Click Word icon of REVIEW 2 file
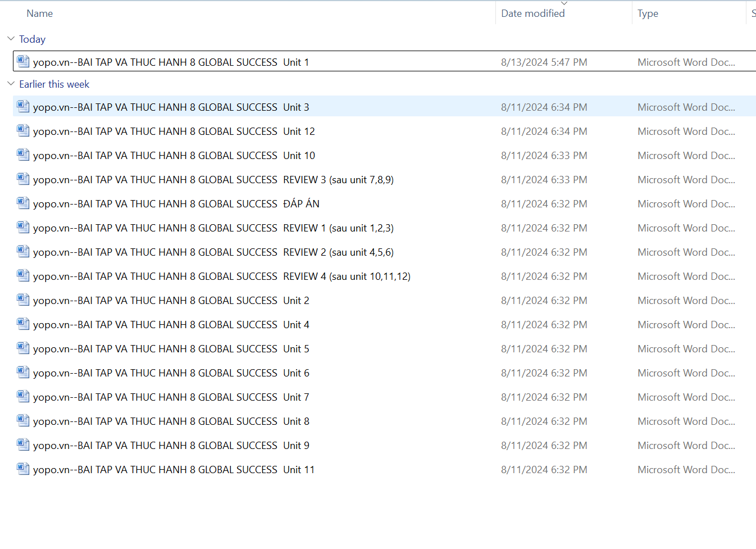The width and height of the screenshot is (756, 549). [23, 251]
